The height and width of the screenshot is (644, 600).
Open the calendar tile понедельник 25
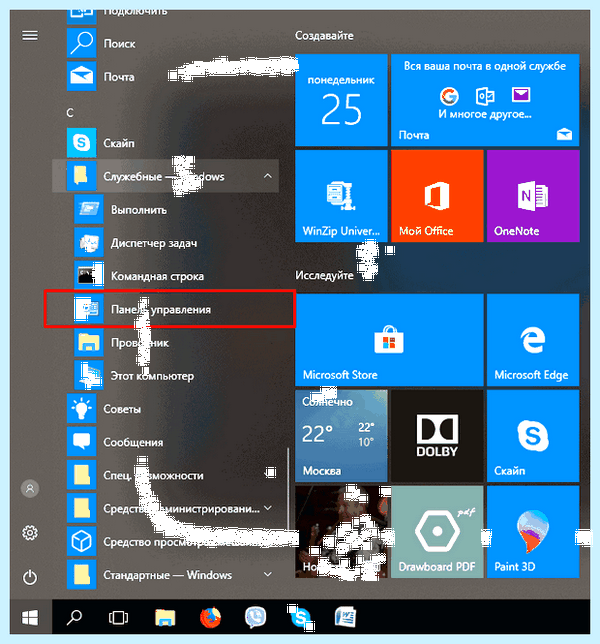[x=341, y=100]
